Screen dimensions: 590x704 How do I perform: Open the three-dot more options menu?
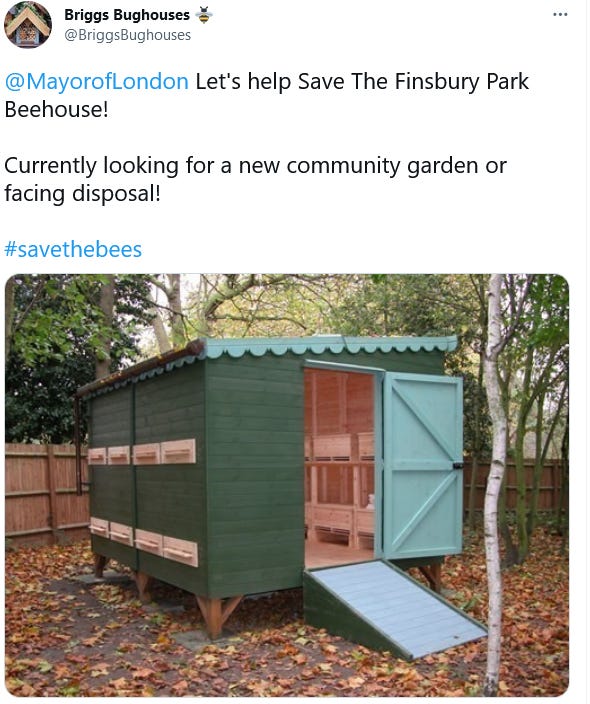(x=560, y=15)
